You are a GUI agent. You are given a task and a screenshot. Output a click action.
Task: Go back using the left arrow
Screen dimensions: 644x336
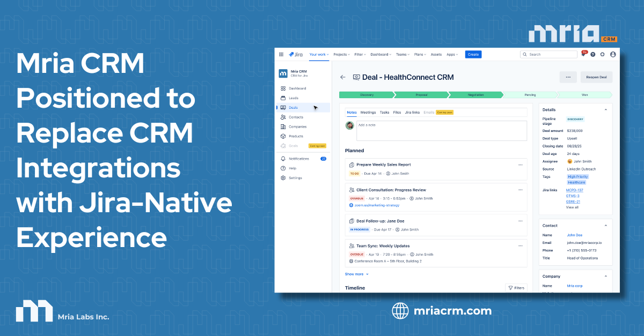coord(343,77)
